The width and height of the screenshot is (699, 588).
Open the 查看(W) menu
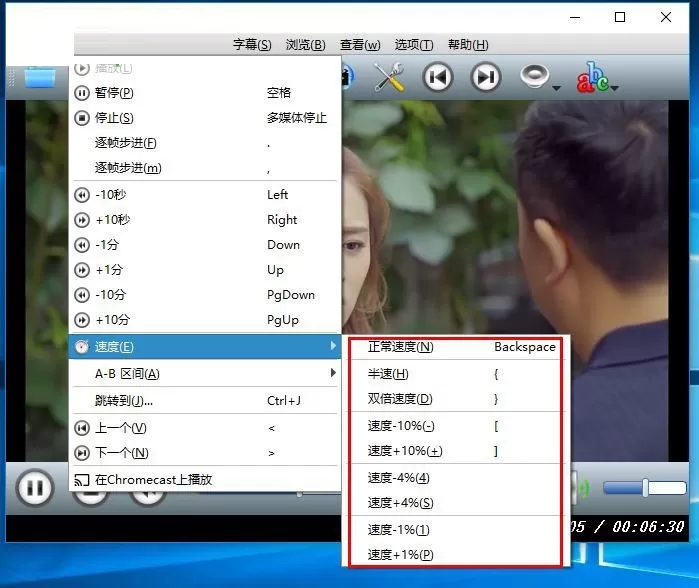coord(360,45)
